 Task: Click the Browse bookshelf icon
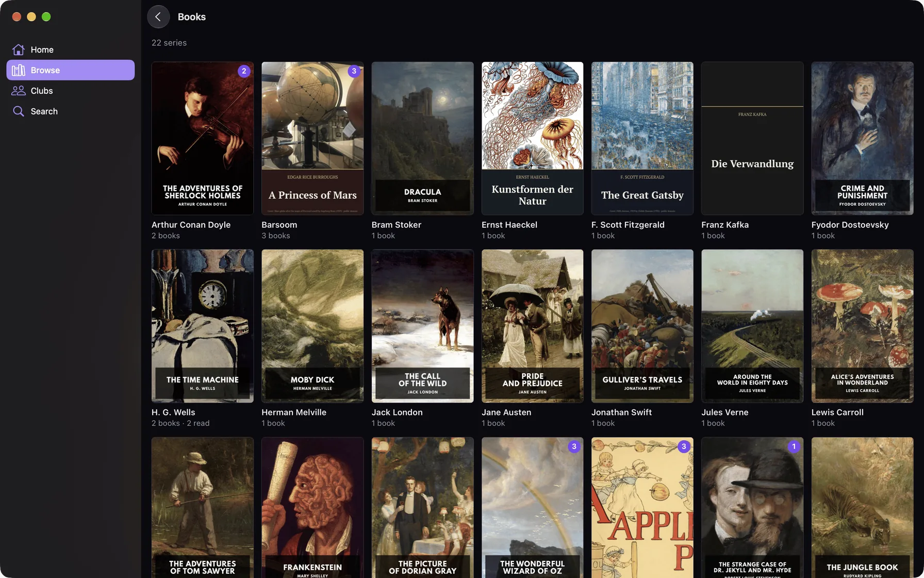(x=19, y=70)
